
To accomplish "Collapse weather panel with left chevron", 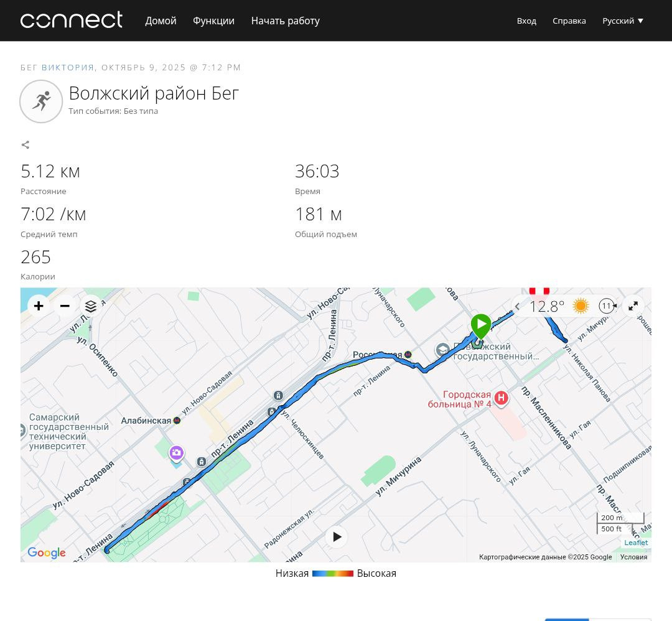I will click(x=517, y=306).
